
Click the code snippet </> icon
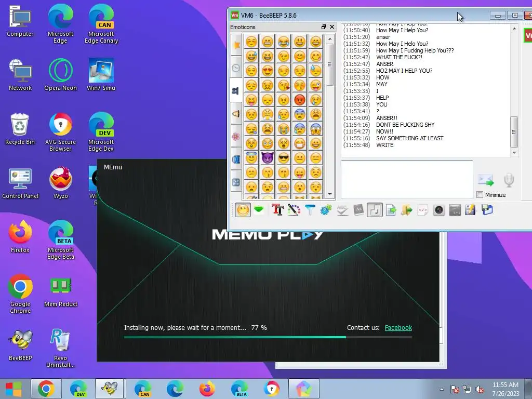click(423, 210)
